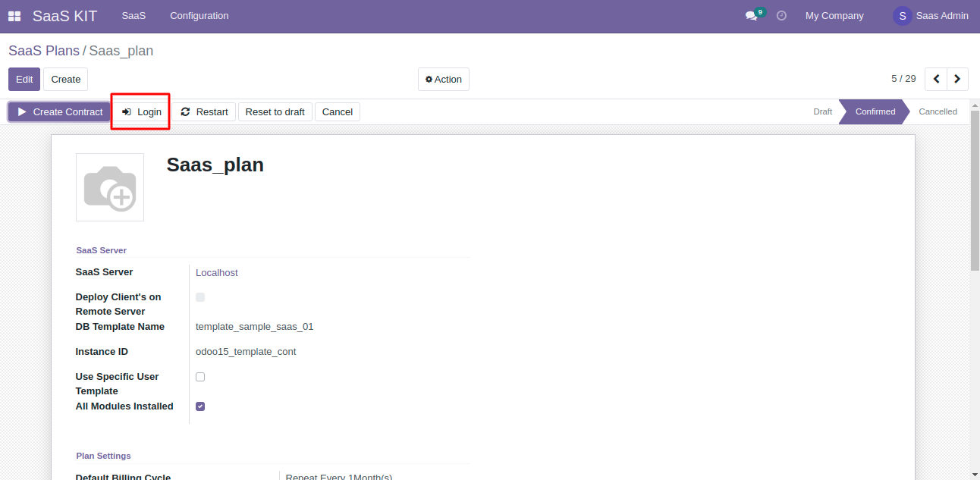Click the SaaS Server section heading
The height and width of the screenshot is (480, 980).
(x=102, y=250)
